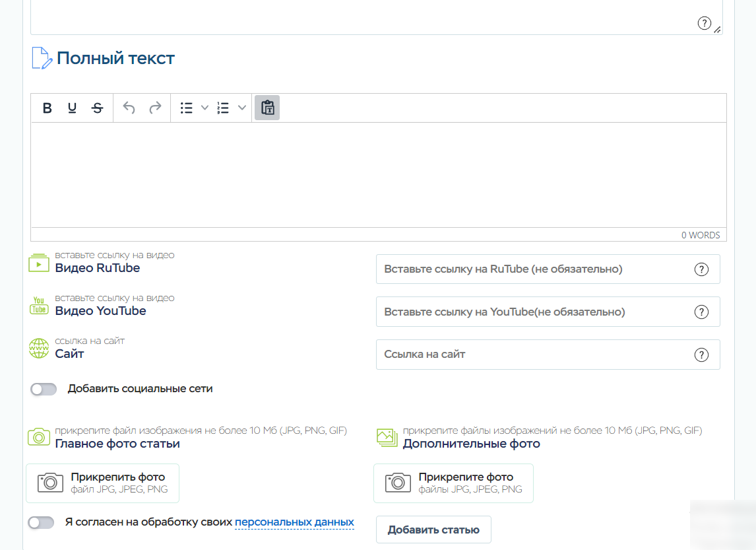
Task: Attach main article photo via Прикрепить фото
Action: pos(102,483)
